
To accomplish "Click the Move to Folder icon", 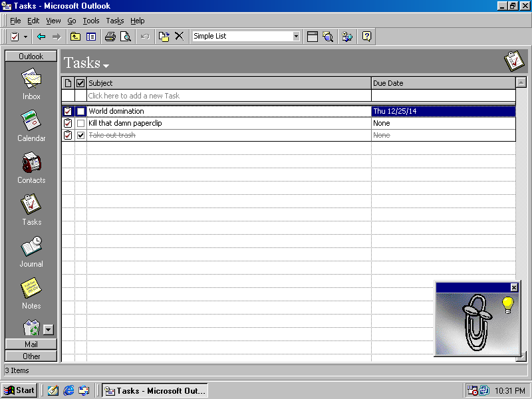I will [164, 37].
